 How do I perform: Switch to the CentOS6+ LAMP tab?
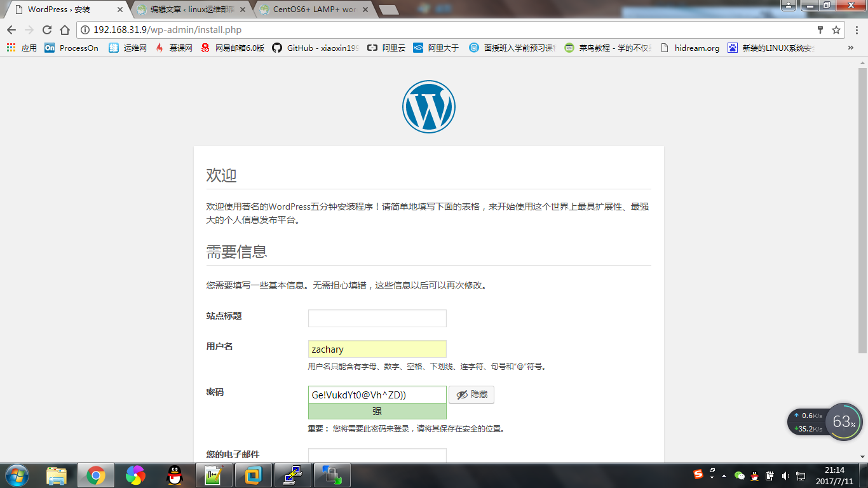[314, 10]
